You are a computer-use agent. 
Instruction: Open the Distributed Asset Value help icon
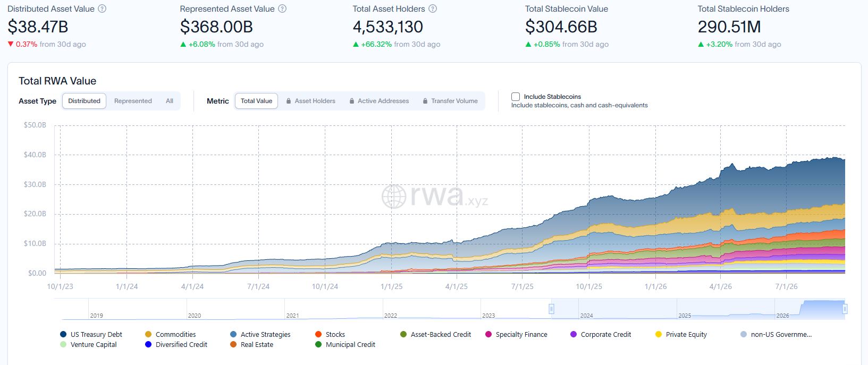pyautogui.click(x=103, y=9)
